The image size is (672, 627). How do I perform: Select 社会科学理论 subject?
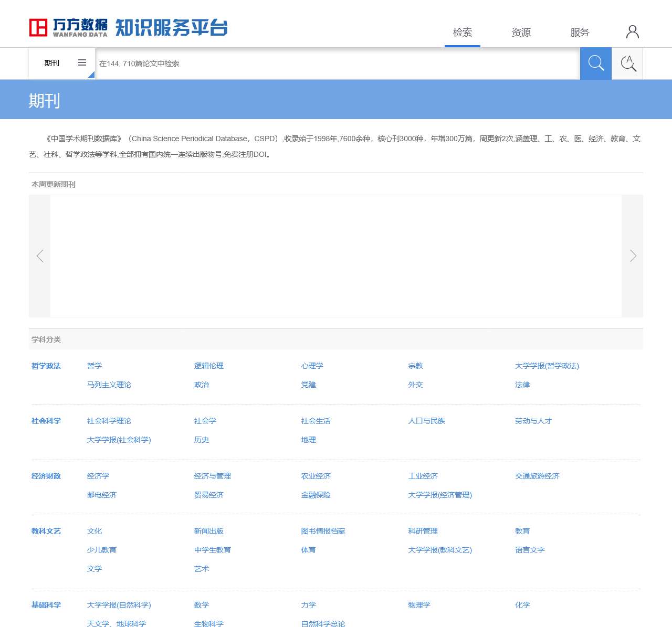109,421
